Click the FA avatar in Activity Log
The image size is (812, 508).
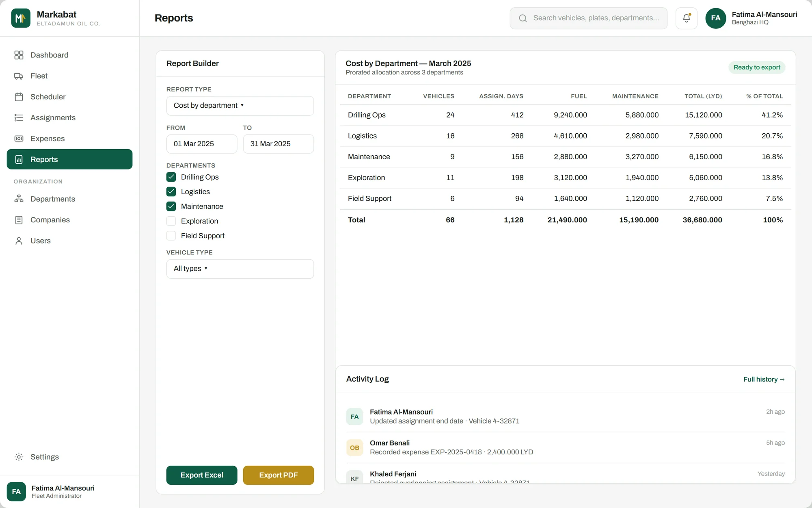pyautogui.click(x=354, y=417)
